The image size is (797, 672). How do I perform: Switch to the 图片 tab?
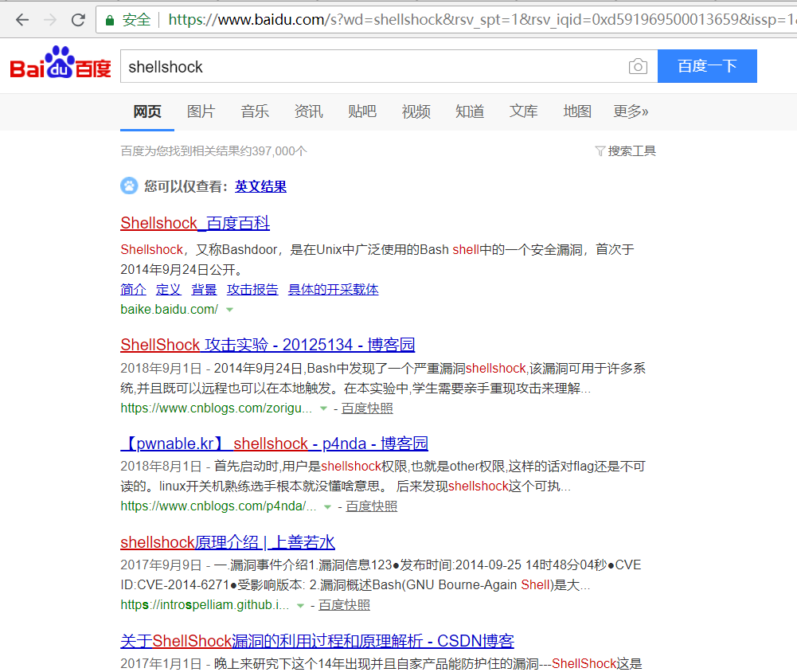201,111
